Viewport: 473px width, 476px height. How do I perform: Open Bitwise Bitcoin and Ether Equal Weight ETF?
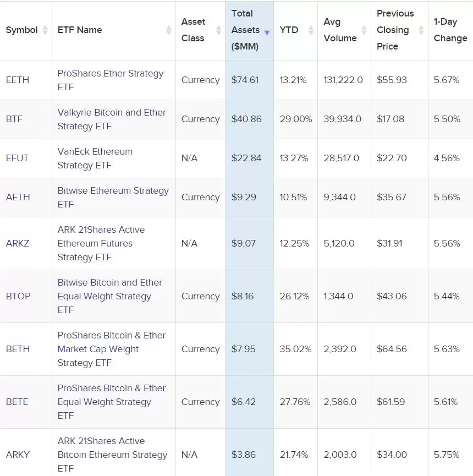click(110, 296)
